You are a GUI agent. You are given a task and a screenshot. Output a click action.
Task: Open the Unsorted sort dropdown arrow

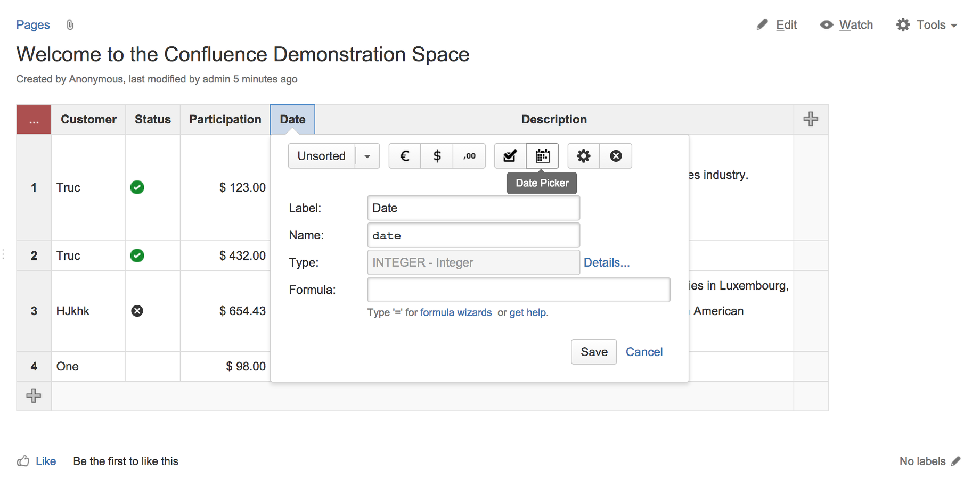pos(367,156)
